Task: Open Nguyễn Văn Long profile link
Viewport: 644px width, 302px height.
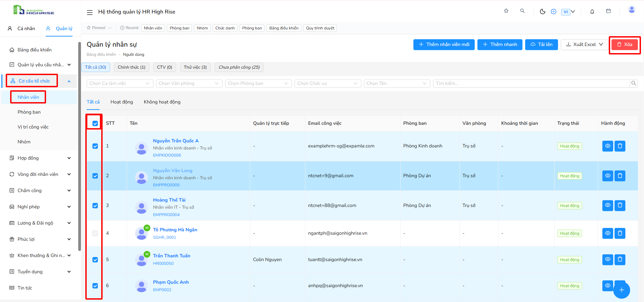Action: 173,170
